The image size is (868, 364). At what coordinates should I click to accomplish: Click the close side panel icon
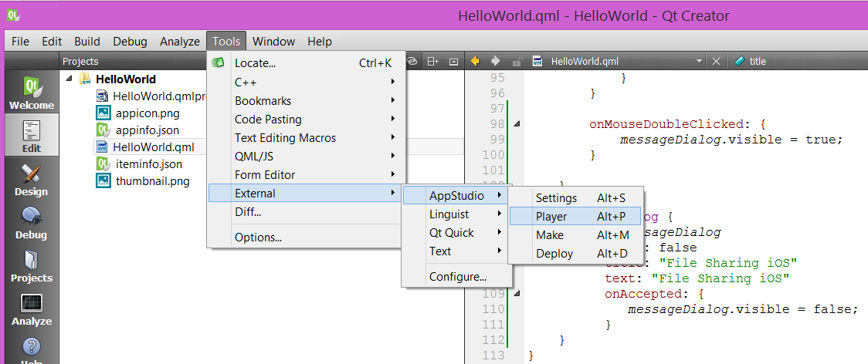(453, 62)
